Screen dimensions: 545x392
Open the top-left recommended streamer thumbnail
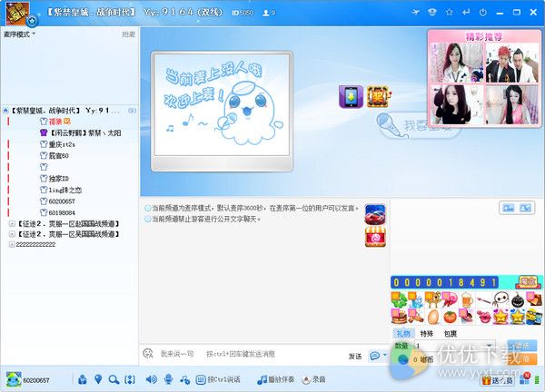[457, 63]
